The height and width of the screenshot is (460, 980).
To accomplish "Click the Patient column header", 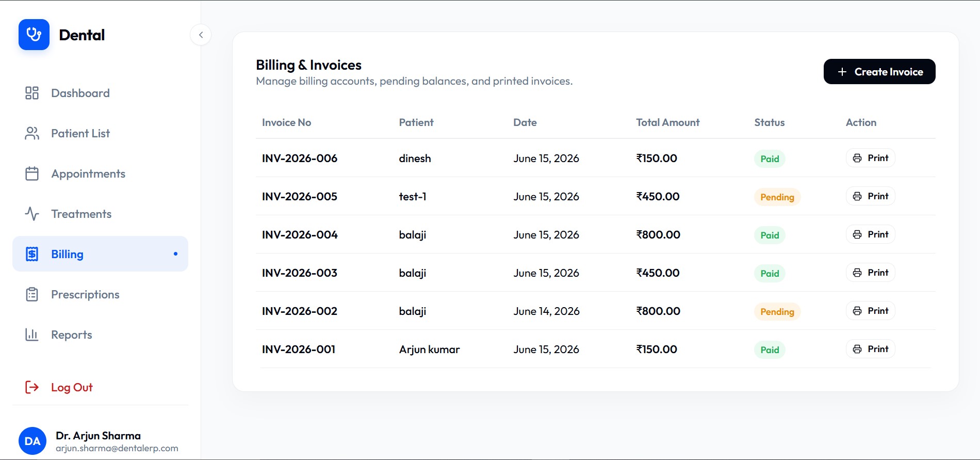I will coord(416,122).
